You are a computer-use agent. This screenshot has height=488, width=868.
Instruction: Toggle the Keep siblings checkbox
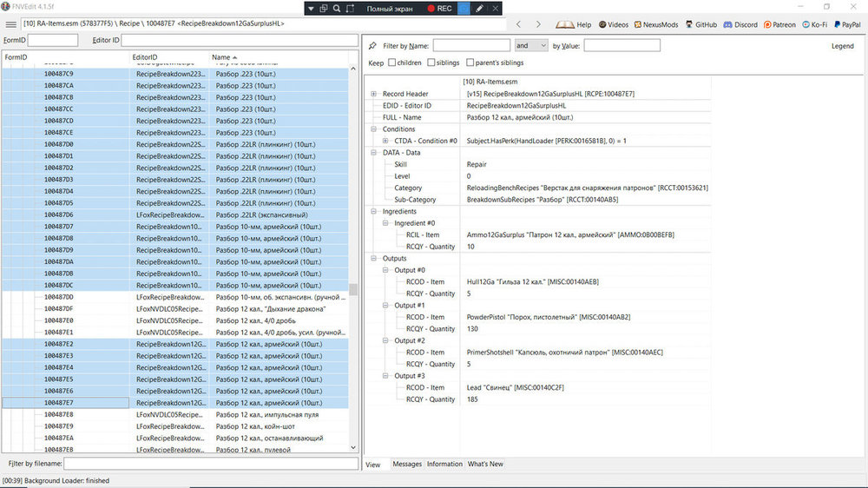(x=431, y=63)
